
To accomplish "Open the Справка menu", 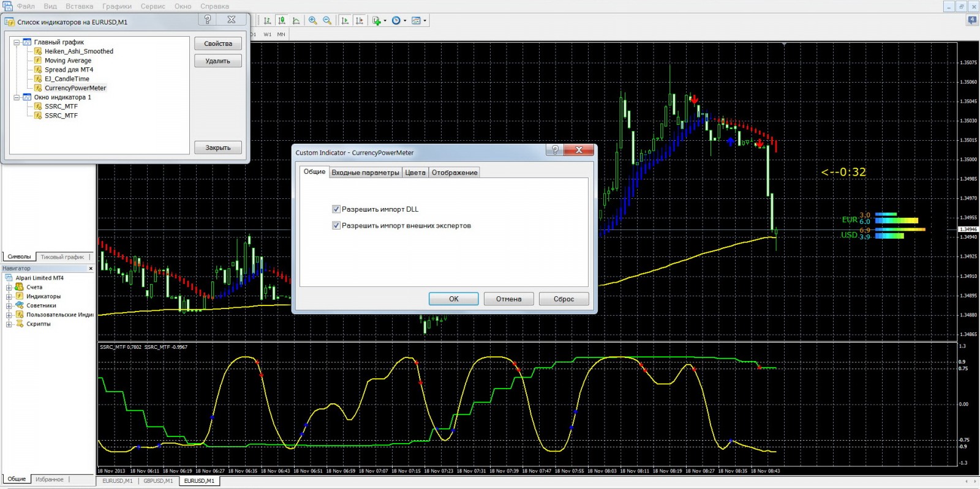I will tap(214, 6).
